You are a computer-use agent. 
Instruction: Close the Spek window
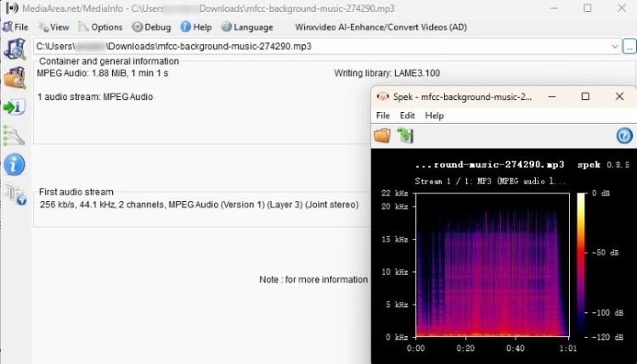(619, 97)
